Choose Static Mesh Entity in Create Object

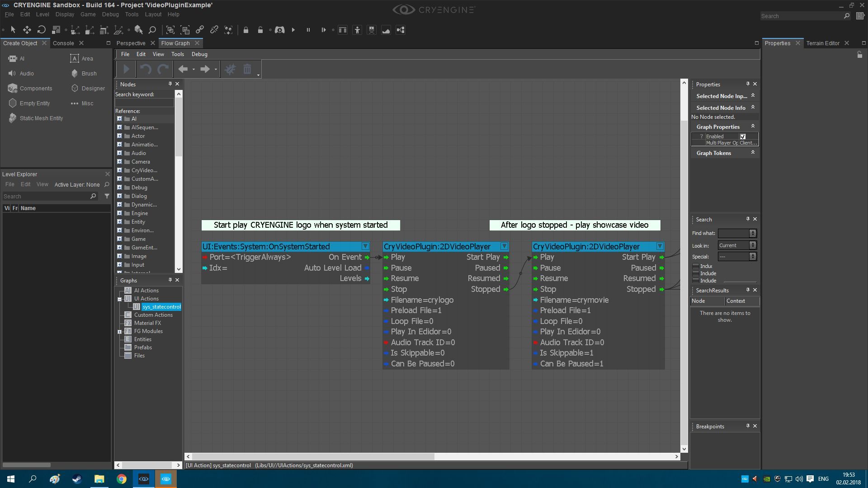click(x=36, y=118)
